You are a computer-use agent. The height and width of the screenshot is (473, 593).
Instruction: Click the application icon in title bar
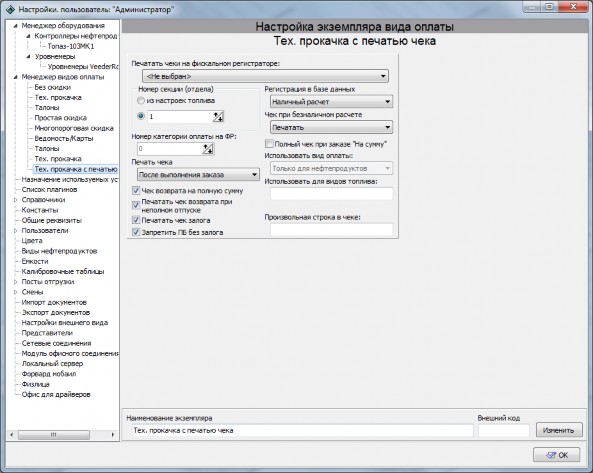pyautogui.click(x=10, y=9)
